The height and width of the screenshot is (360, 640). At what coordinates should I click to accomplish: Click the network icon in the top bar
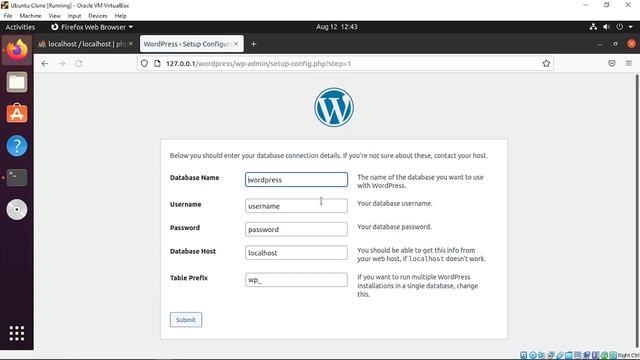coord(593,27)
